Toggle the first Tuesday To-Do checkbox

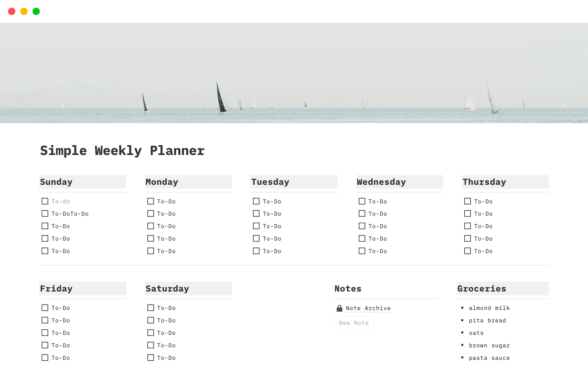(256, 201)
